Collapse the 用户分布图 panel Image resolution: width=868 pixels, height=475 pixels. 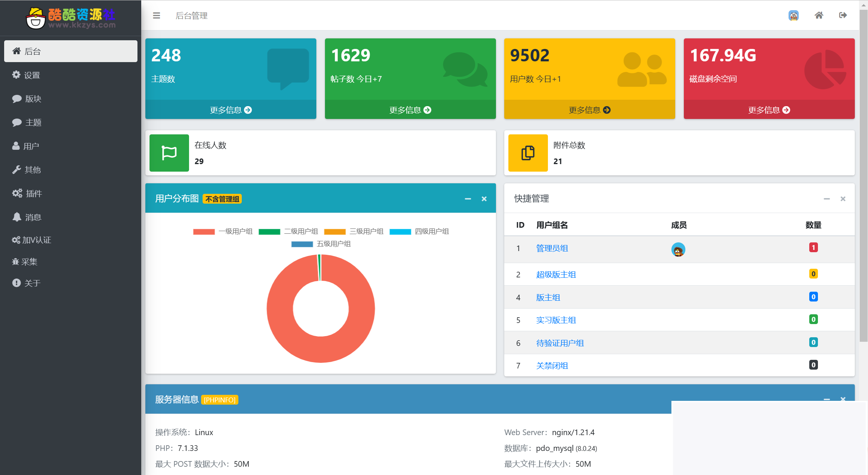point(468,198)
